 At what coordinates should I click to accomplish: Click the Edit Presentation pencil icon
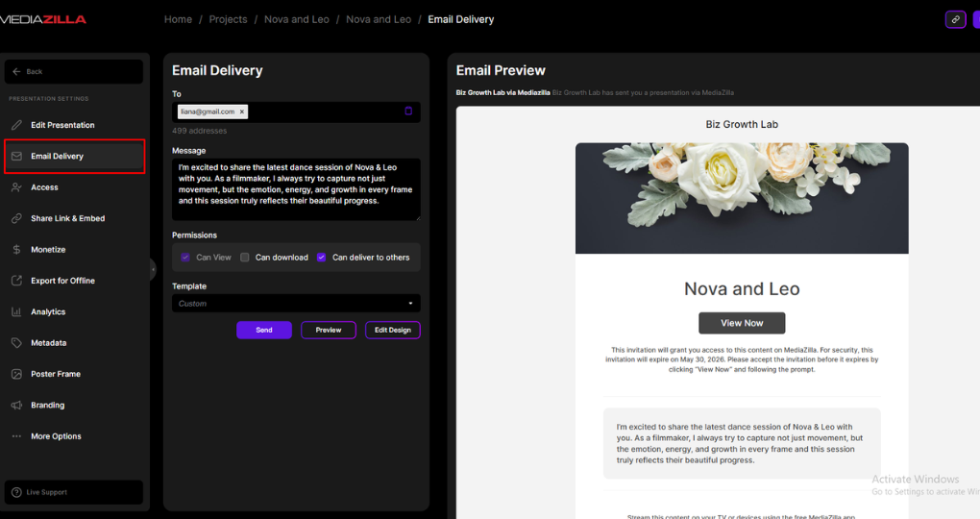(17, 125)
